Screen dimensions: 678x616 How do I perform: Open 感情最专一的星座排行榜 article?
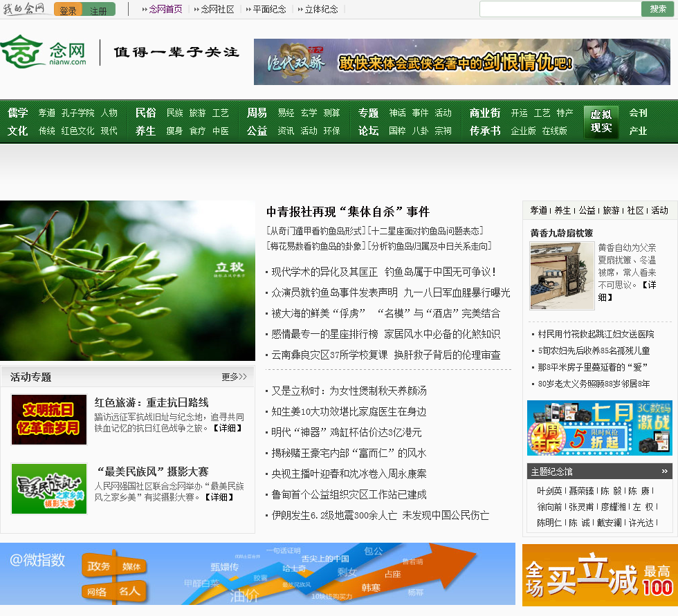324,334
